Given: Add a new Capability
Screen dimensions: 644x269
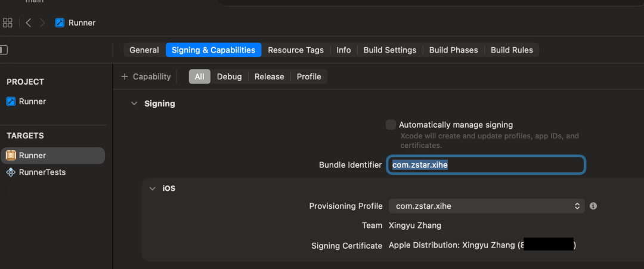Looking at the screenshot, I should 146,77.
